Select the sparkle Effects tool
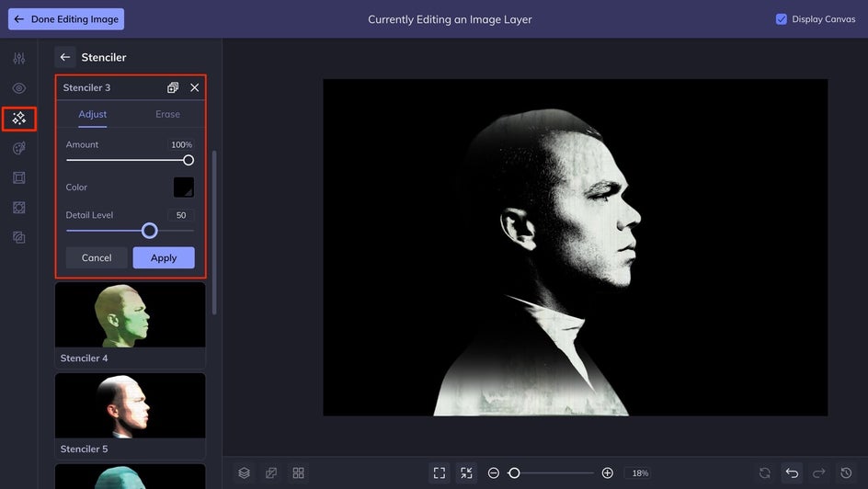This screenshot has width=868, height=489. click(18, 119)
